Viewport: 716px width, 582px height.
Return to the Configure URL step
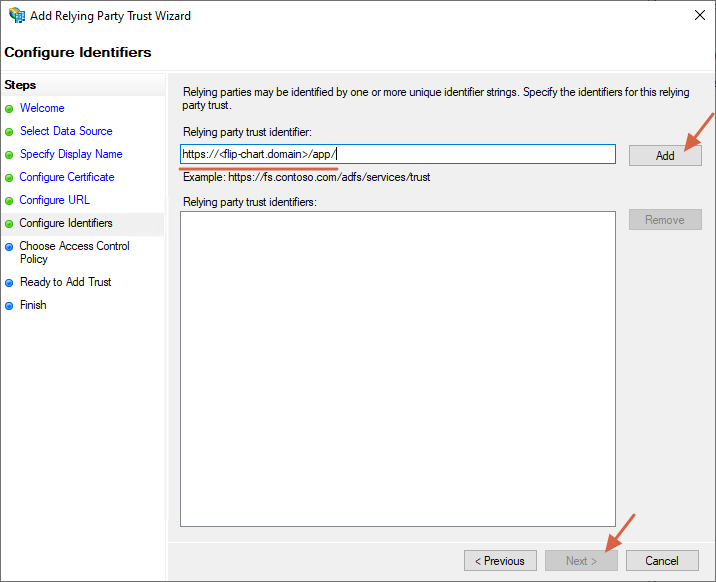click(x=55, y=200)
